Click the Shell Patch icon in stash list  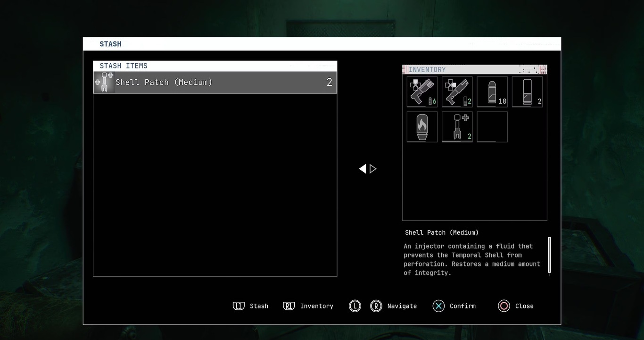[x=104, y=83]
